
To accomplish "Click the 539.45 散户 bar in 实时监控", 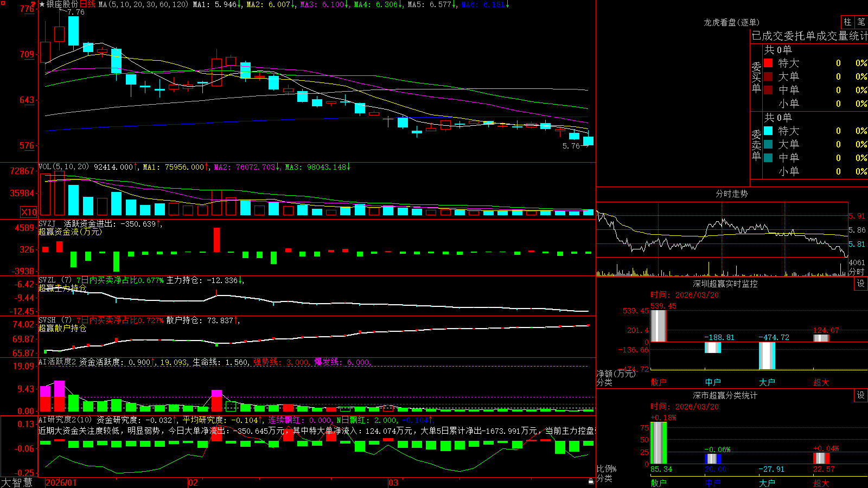I will point(659,326).
